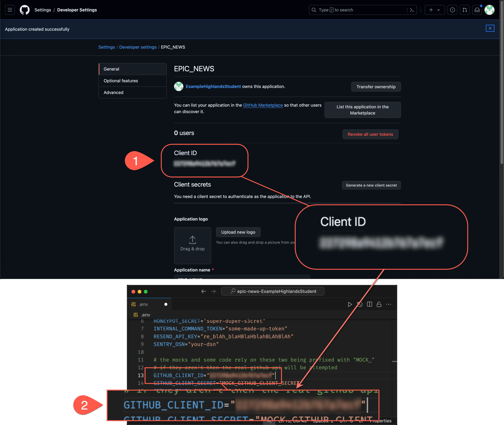Dismiss the 'Application created successfully' banner
The width and height of the screenshot is (504, 425).
(490, 28)
